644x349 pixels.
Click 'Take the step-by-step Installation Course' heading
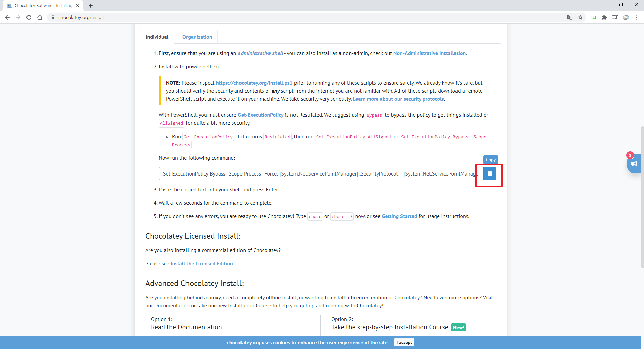[x=390, y=327]
